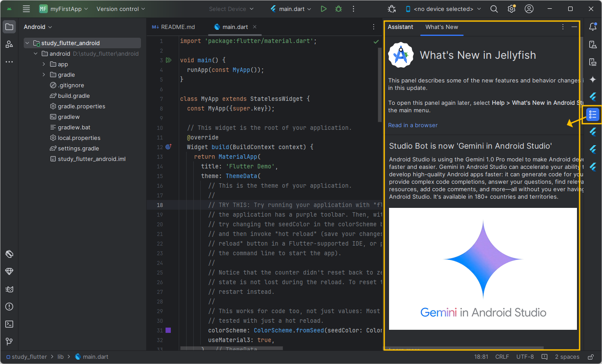
Task: Open the account profile icon
Action: click(x=529, y=9)
